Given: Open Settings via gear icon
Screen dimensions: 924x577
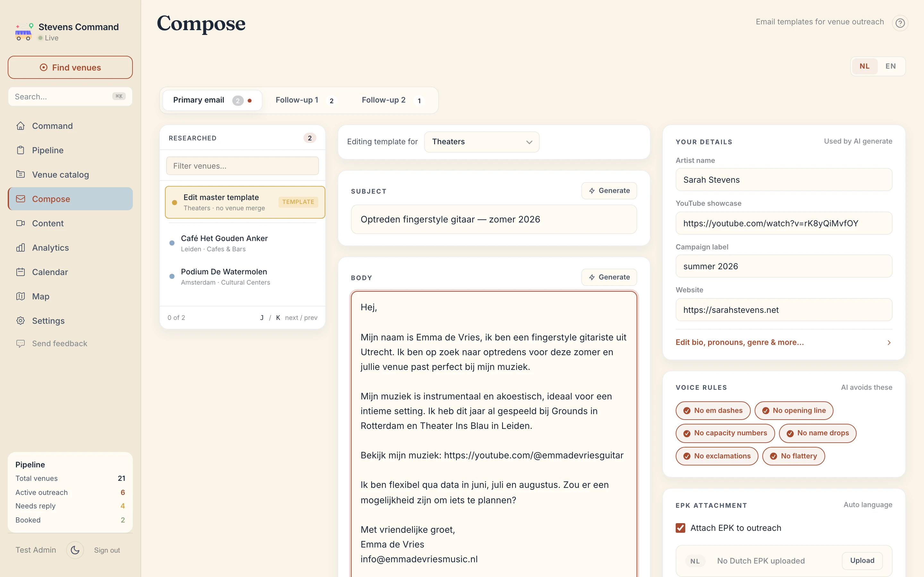Looking at the screenshot, I should [x=21, y=321].
